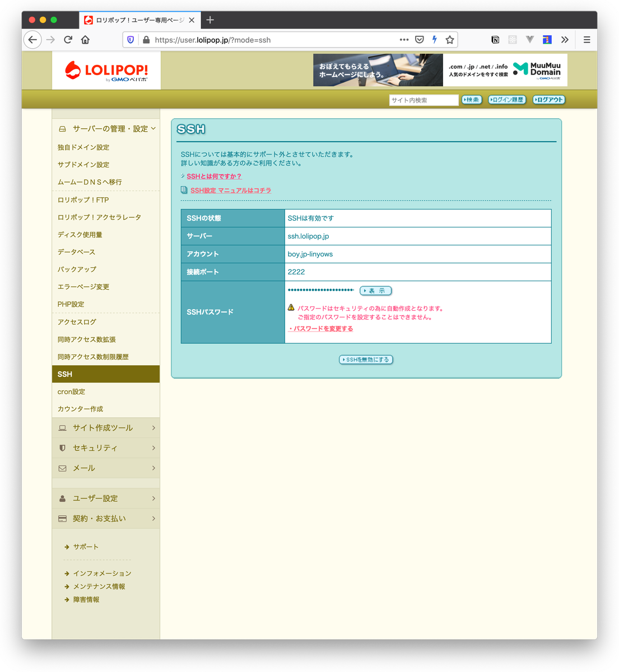The width and height of the screenshot is (619, 672).
Task: Click the tracking protection shield in address bar
Action: tap(130, 40)
